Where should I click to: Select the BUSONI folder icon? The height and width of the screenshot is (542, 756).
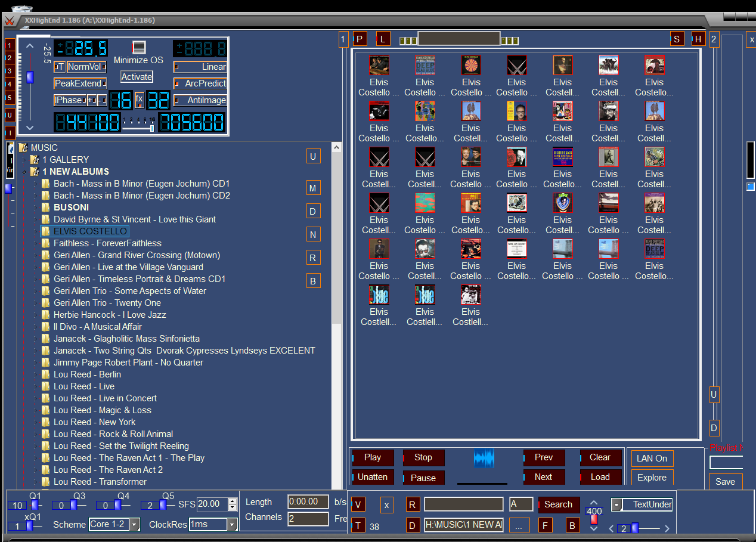tap(46, 207)
